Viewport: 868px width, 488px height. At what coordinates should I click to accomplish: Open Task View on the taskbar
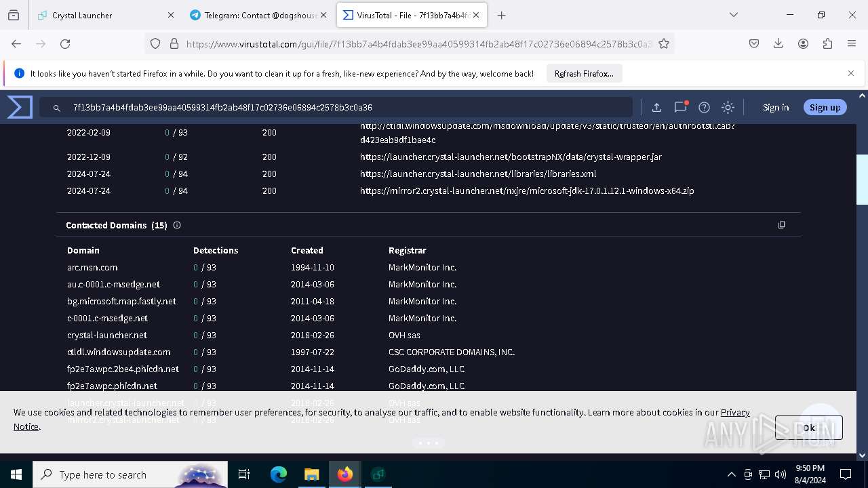pyautogui.click(x=244, y=474)
